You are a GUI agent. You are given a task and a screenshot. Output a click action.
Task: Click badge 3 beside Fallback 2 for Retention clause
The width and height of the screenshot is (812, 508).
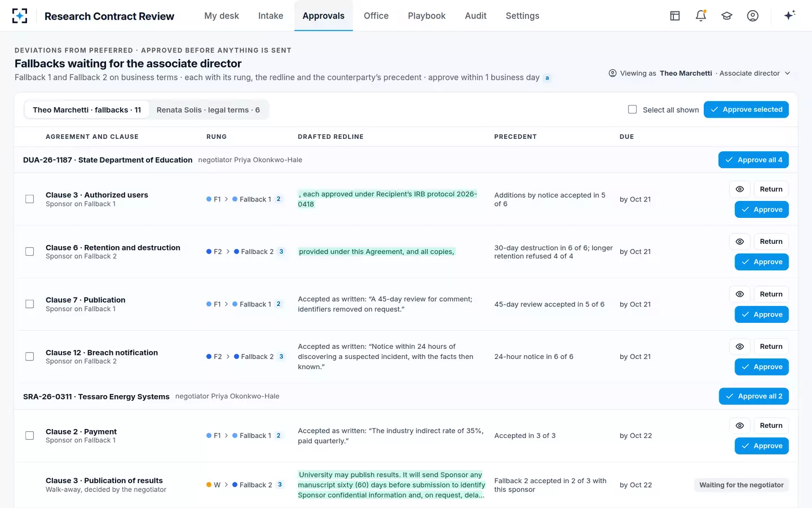[x=281, y=252]
